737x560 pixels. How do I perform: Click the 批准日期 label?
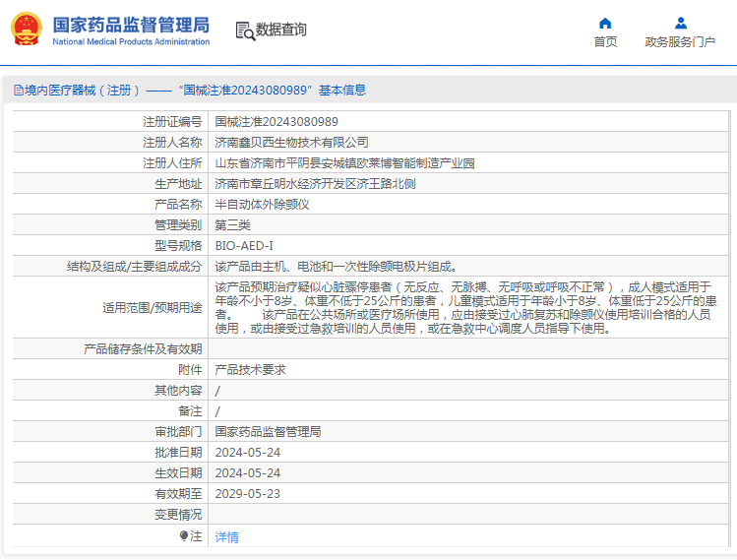click(x=178, y=453)
